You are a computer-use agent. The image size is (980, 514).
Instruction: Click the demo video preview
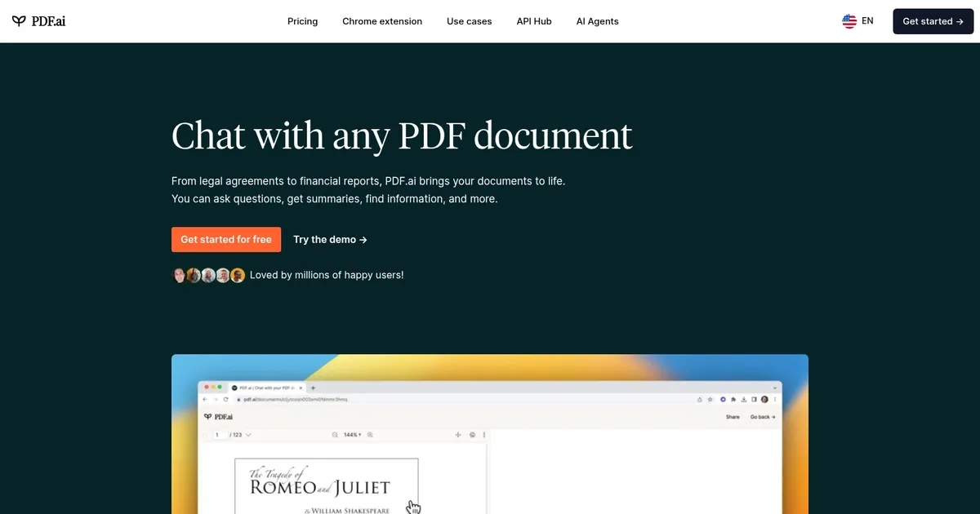click(490, 434)
